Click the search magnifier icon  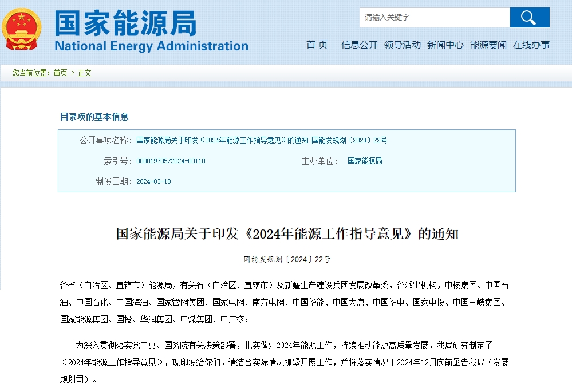(528, 17)
